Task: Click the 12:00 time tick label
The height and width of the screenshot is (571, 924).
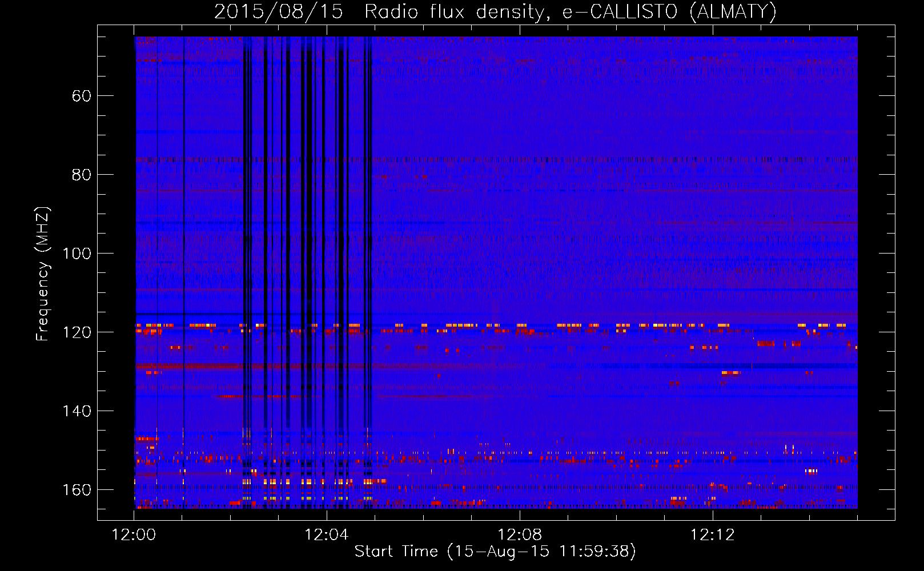Action: click(134, 535)
